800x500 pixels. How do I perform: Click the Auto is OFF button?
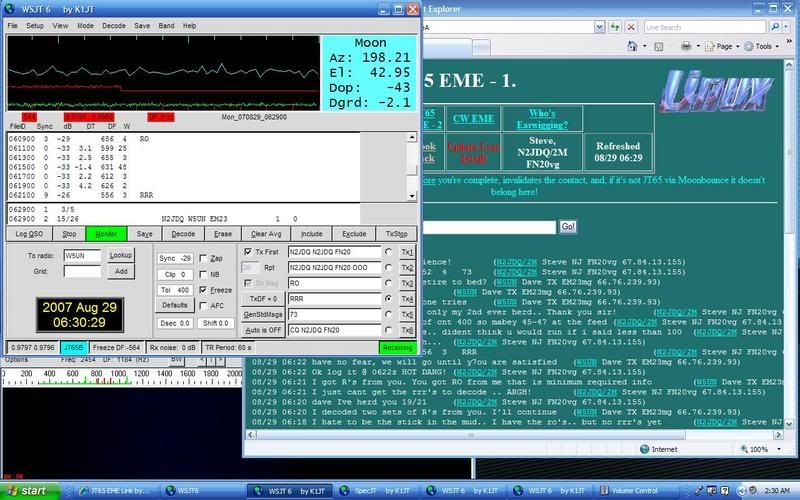tap(263, 330)
